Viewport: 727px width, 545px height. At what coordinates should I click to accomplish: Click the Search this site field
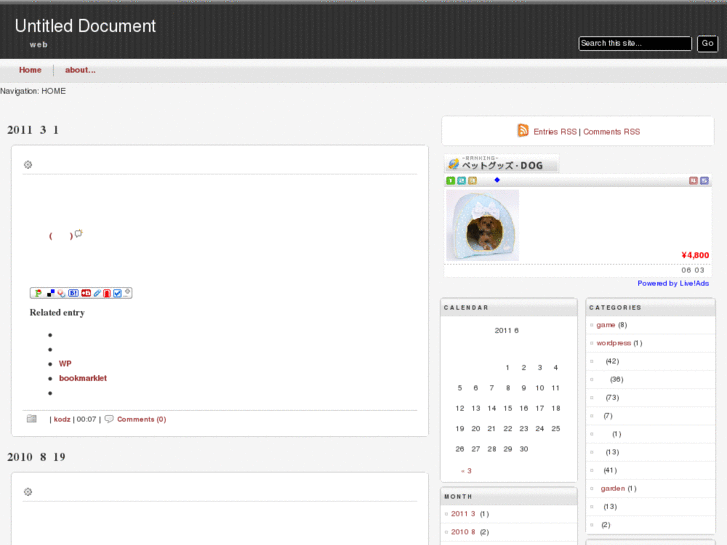coord(635,44)
